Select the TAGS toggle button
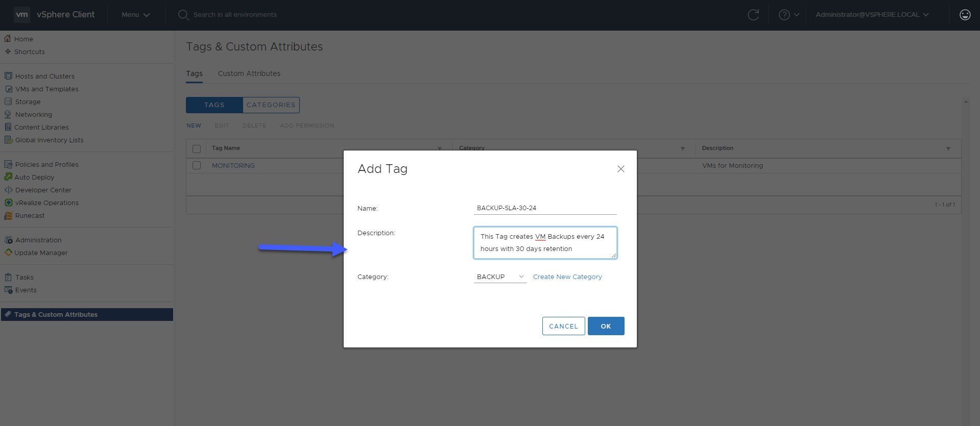This screenshot has height=426, width=980. (x=214, y=105)
